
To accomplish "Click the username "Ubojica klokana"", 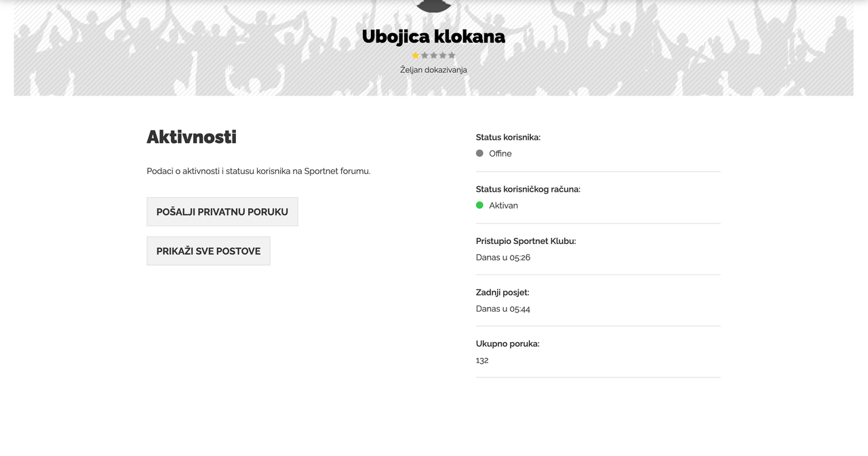I will (x=433, y=37).
